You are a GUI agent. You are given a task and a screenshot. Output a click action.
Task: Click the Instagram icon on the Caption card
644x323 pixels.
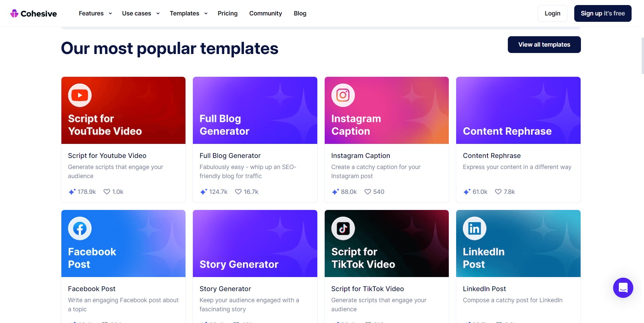coord(343,95)
